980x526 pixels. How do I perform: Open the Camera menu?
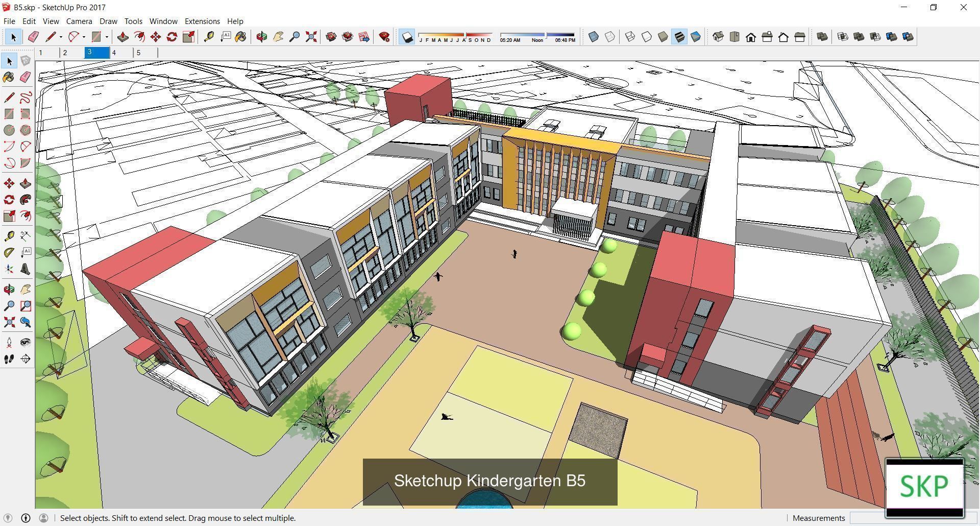click(x=79, y=21)
